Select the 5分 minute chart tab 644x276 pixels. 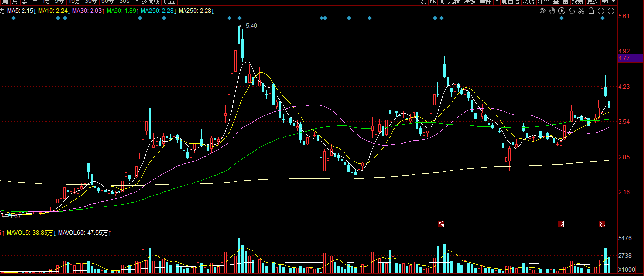[x=59, y=2]
